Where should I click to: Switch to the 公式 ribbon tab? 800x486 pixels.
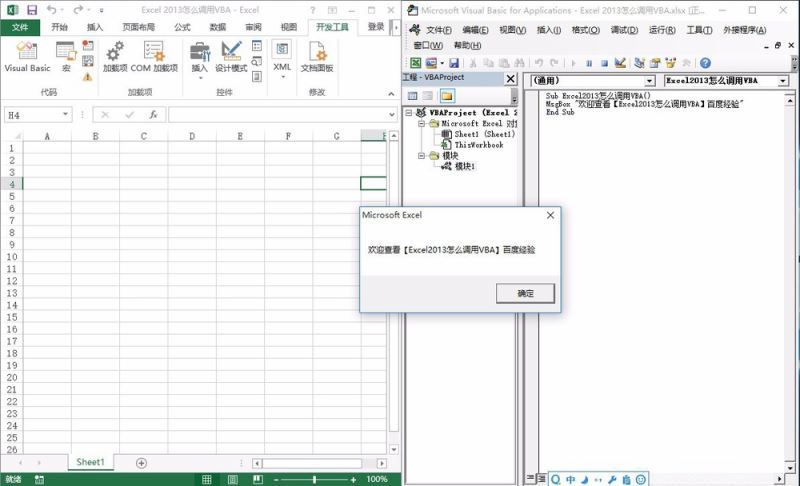[x=182, y=27]
